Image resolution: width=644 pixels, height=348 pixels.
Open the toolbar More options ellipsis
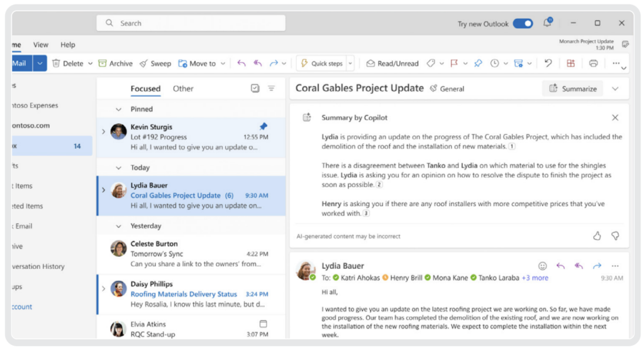click(x=616, y=63)
